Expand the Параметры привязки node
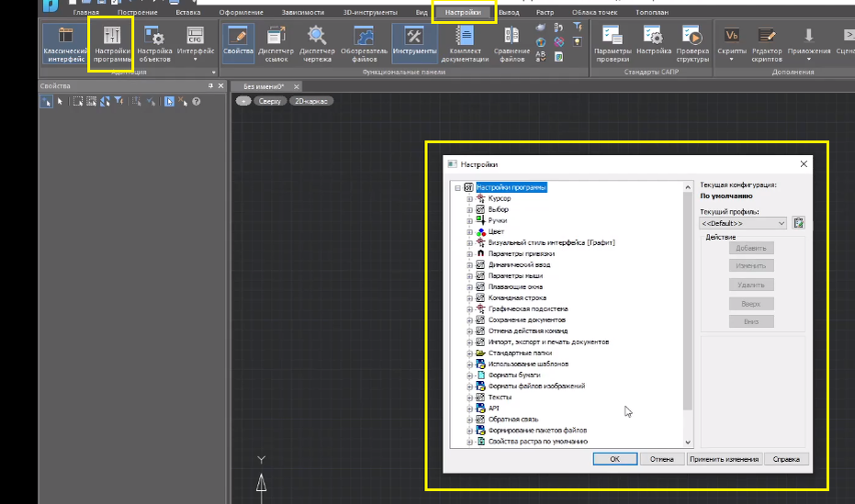Image resolution: width=855 pixels, height=504 pixels. coord(469,254)
